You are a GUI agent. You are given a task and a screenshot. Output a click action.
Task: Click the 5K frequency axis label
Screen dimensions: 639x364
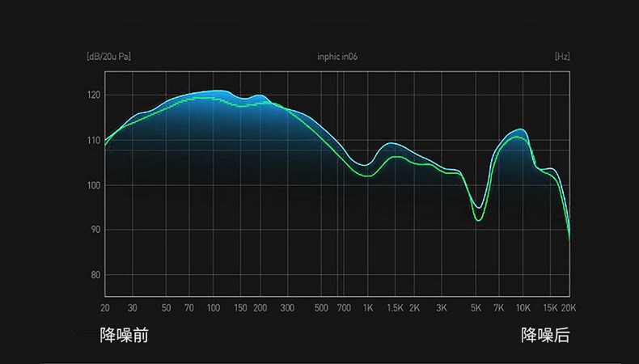[x=476, y=308]
